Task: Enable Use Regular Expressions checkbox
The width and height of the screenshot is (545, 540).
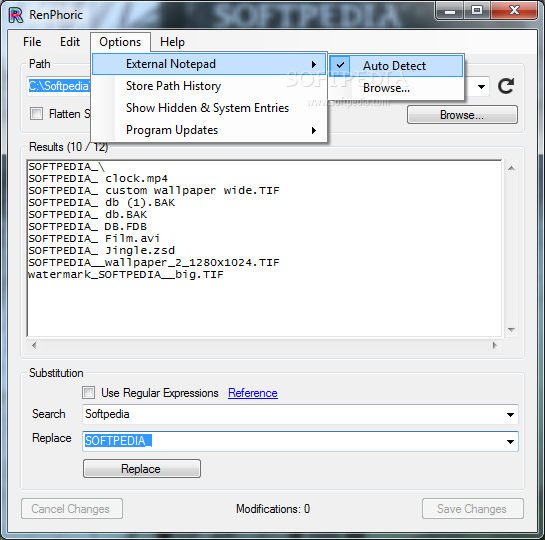Action: click(88, 393)
